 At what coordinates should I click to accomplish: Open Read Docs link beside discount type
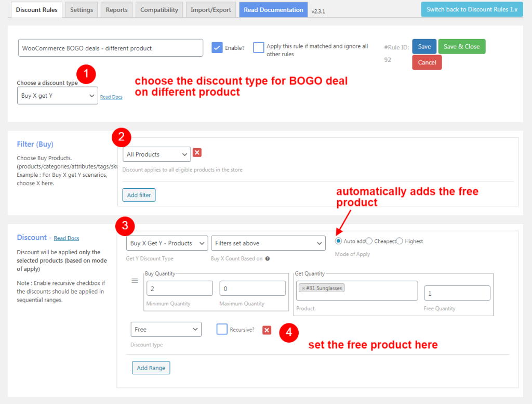[x=111, y=97]
